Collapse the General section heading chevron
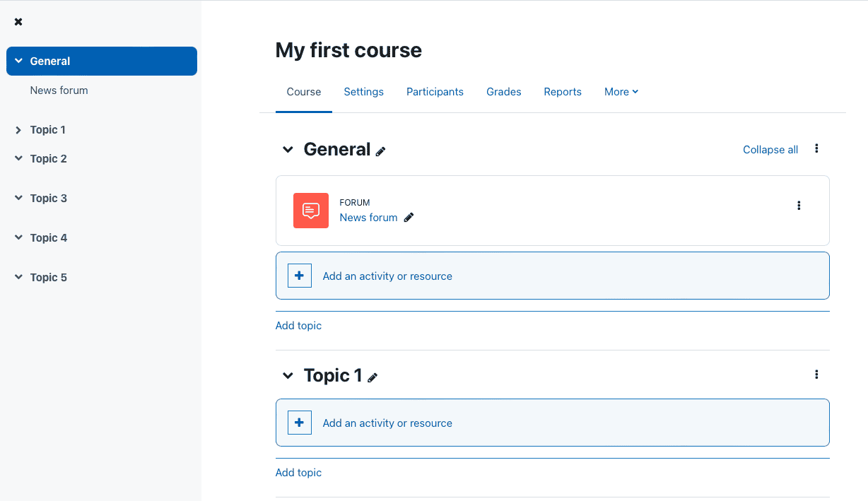Viewport: 868px width, 501px height. pos(288,149)
